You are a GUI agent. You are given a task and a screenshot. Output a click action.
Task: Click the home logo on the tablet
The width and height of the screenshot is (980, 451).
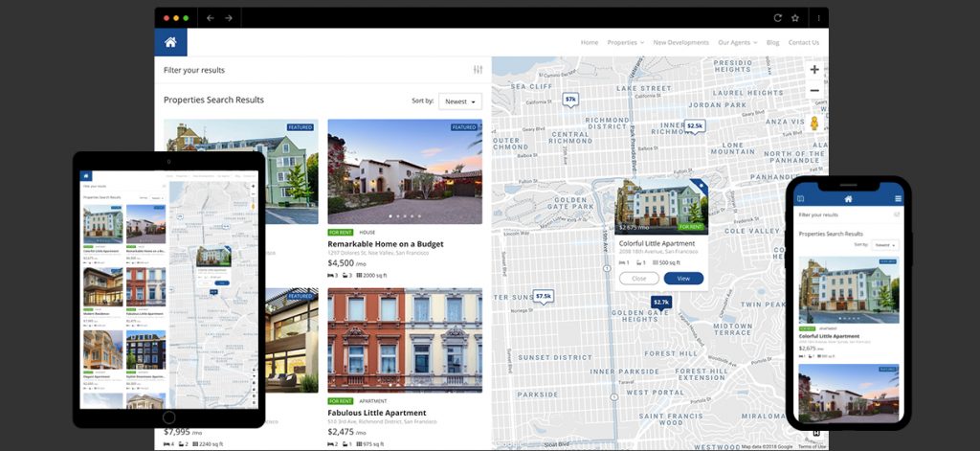pos(85,176)
